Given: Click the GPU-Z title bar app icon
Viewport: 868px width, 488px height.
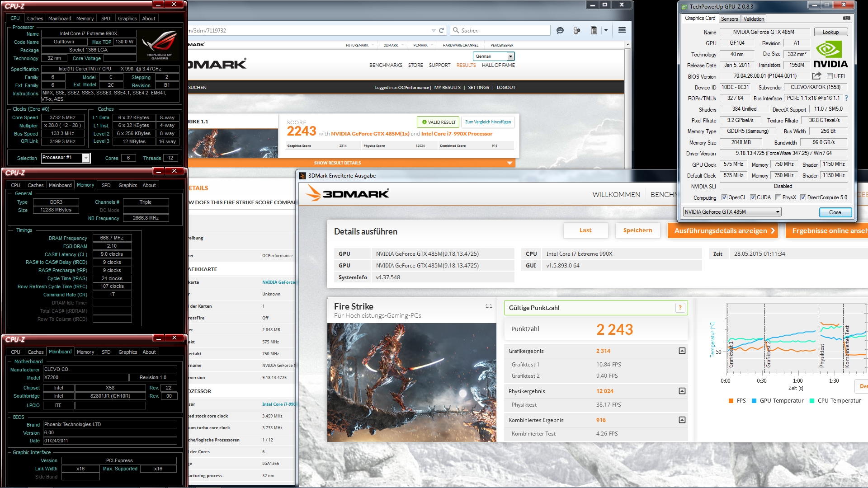Looking at the screenshot, I should tap(684, 6).
